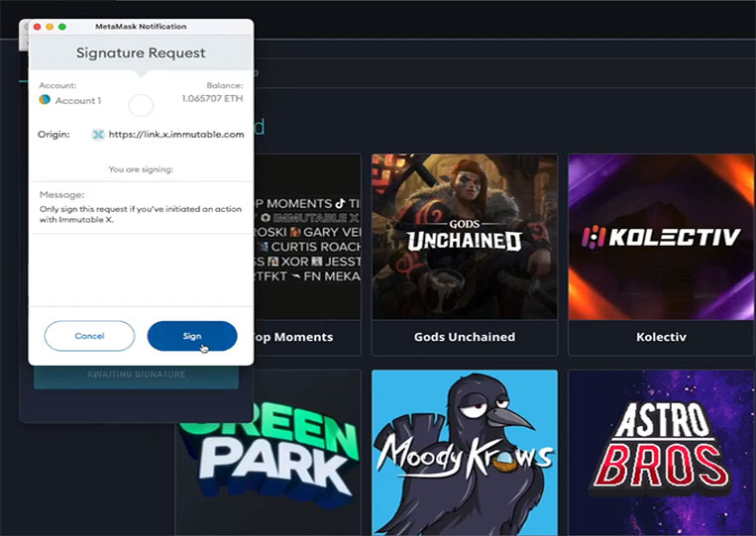Click the Top Moments title label
The width and height of the screenshot is (756, 536).
click(x=293, y=337)
